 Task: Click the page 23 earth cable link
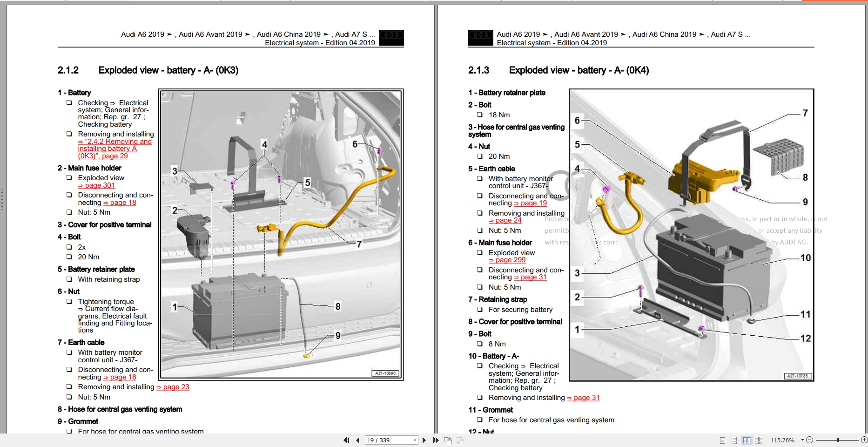175,387
